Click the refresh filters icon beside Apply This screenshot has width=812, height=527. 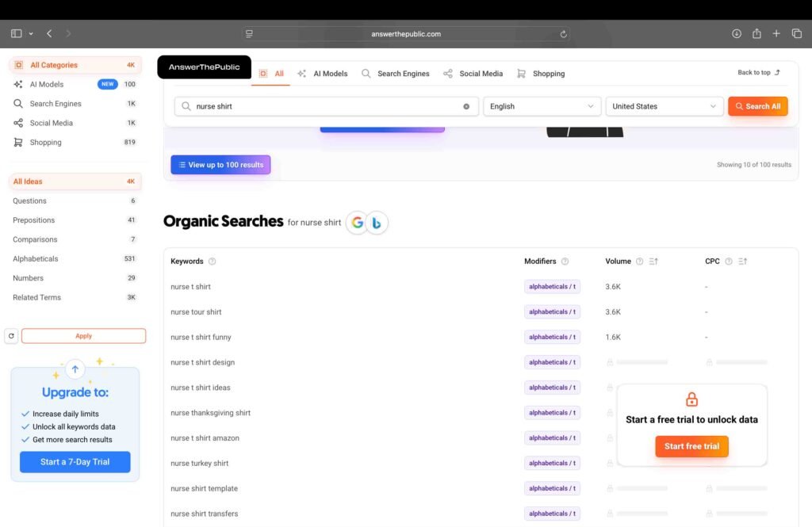pyautogui.click(x=11, y=336)
